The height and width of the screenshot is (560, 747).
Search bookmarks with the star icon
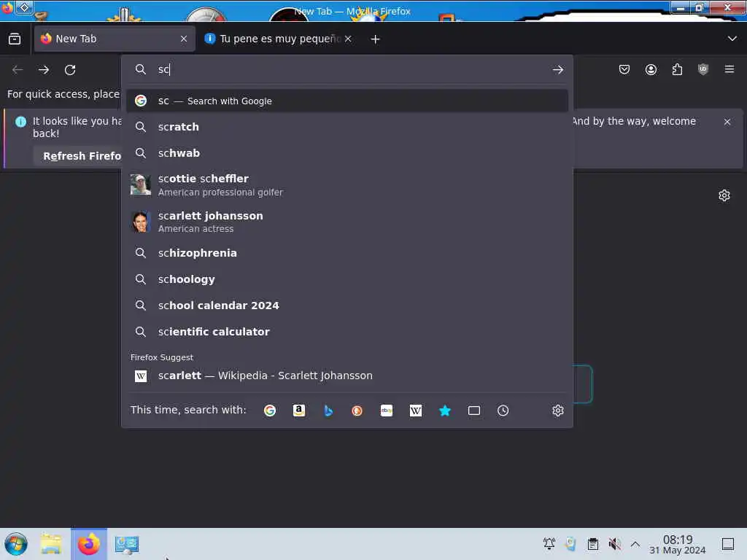[x=444, y=411]
